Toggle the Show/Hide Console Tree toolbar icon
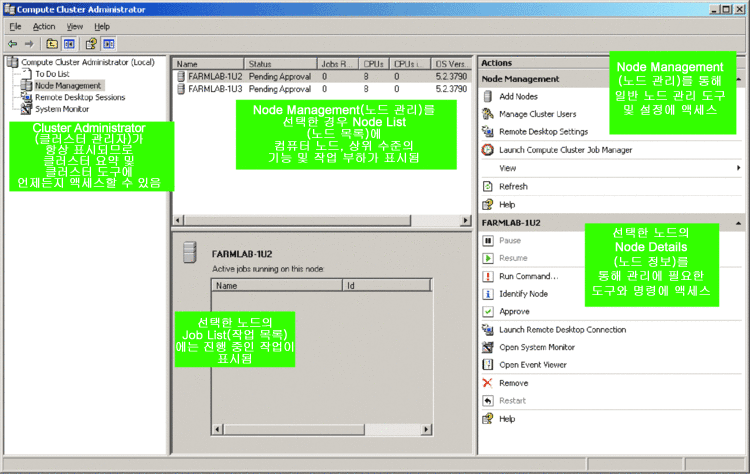Viewport: 750px width, 474px height. point(69,44)
